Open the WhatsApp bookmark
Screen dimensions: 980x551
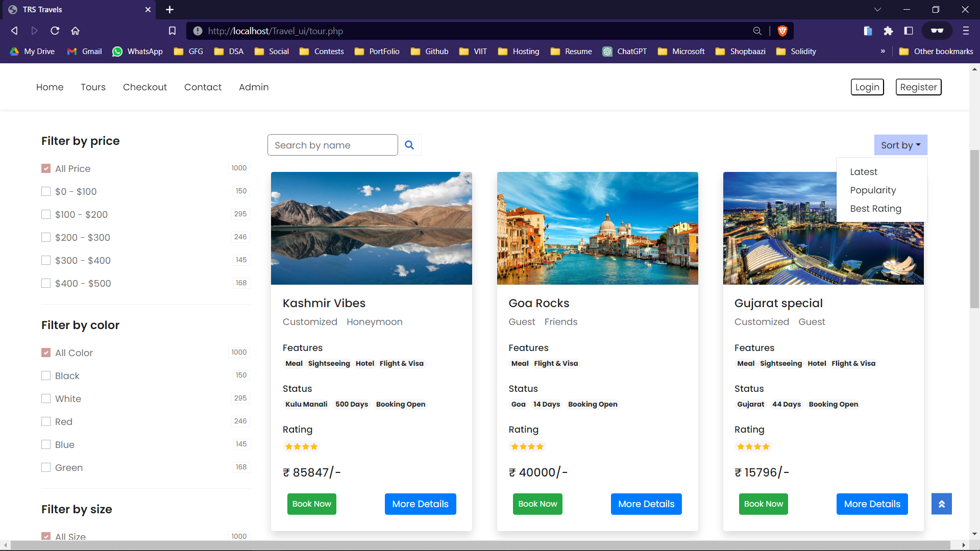pyautogui.click(x=138, y=51)
